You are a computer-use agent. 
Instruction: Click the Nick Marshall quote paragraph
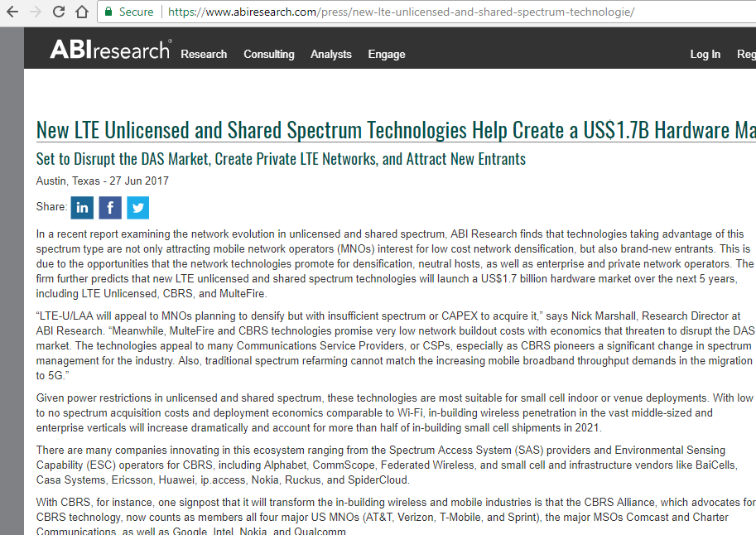click(x=395, y=345)
